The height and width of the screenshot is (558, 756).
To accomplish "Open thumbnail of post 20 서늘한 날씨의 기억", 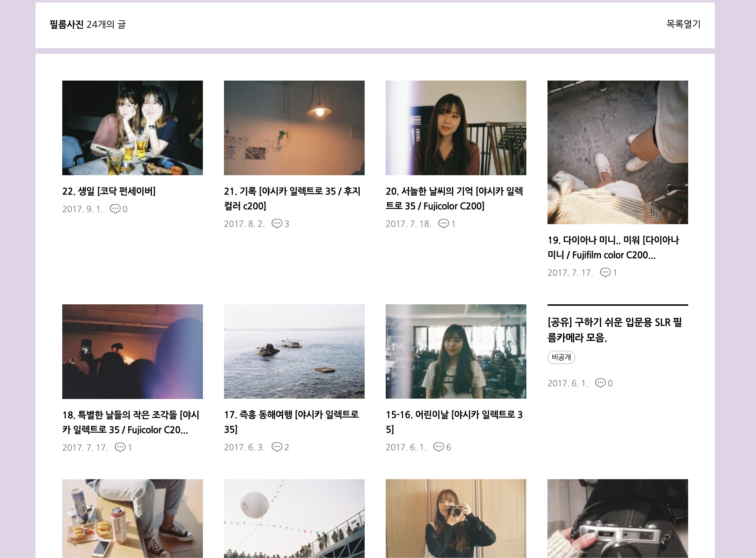I will (x=456, y=128).
